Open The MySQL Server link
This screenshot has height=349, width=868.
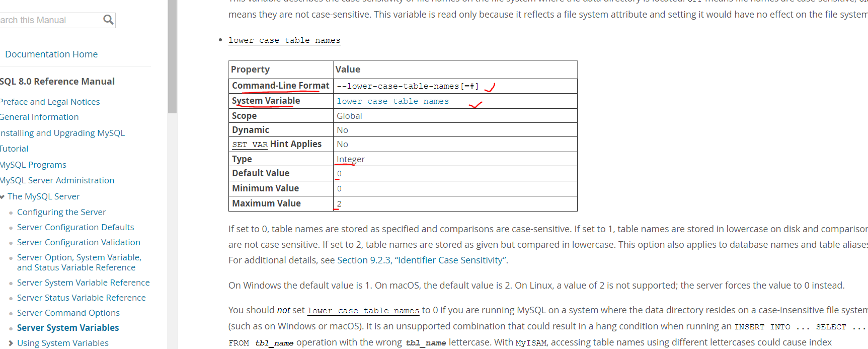click(x=44, y=196)
